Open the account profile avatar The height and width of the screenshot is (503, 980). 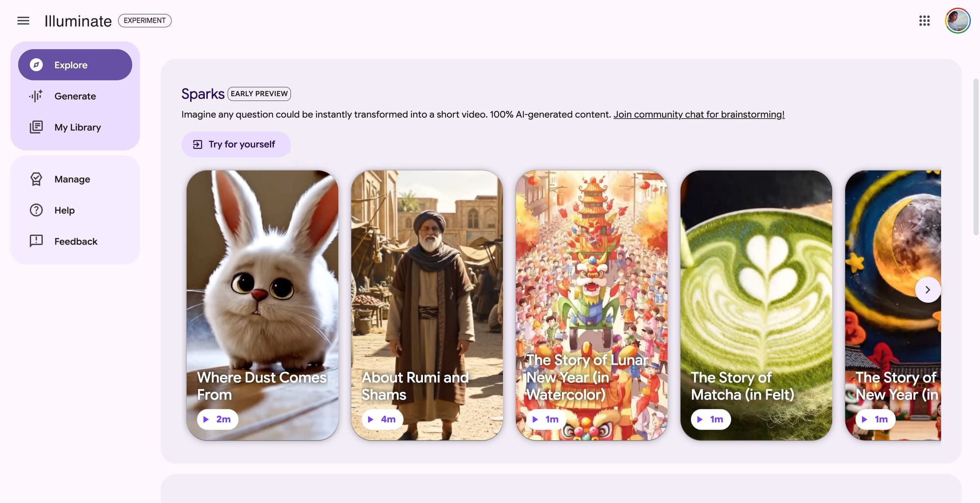point(957,21)
